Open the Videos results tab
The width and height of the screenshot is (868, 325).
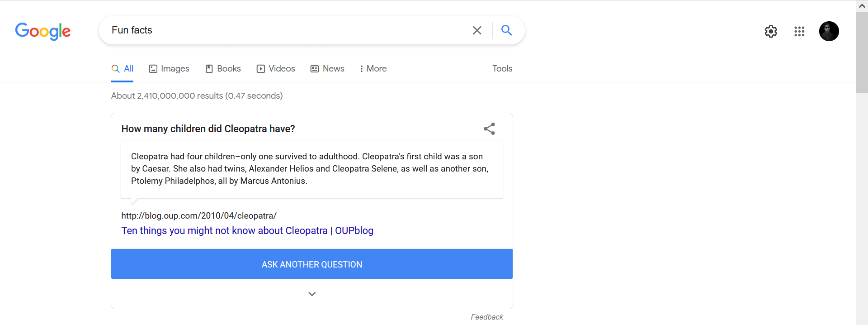[x=276, y=69]
